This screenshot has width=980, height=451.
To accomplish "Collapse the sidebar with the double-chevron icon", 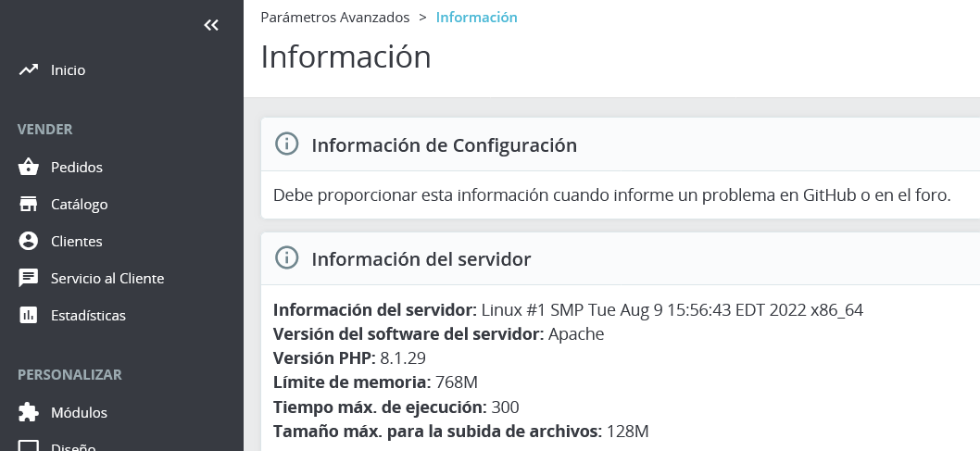I will (x=211, y=25).
